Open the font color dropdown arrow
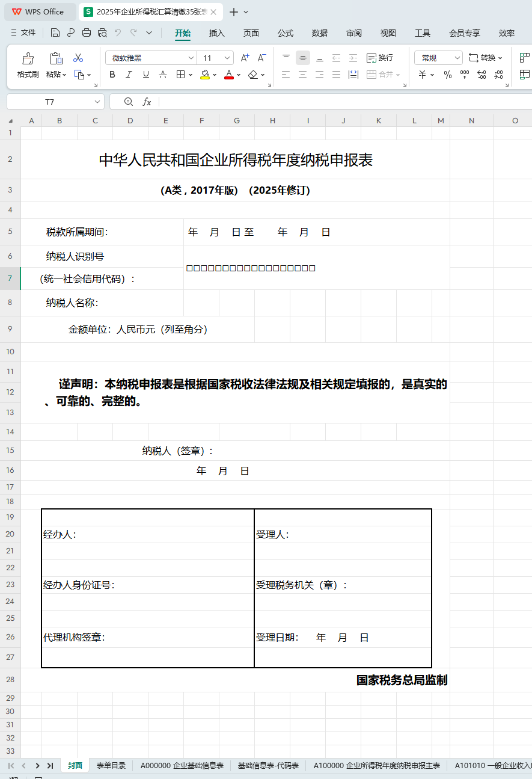532x779 pixels. click(x=238, y=75)
